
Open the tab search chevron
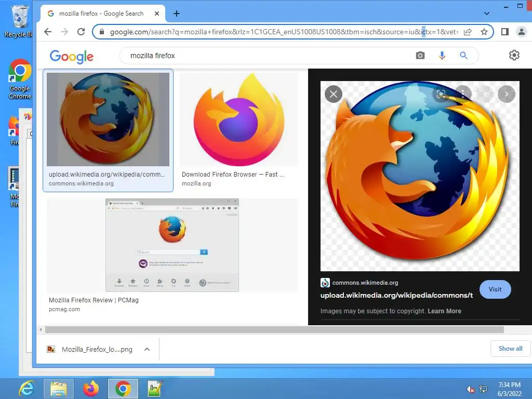(486, 14)
